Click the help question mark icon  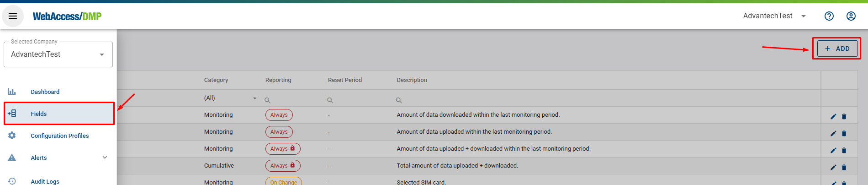[x=829, y=16]
